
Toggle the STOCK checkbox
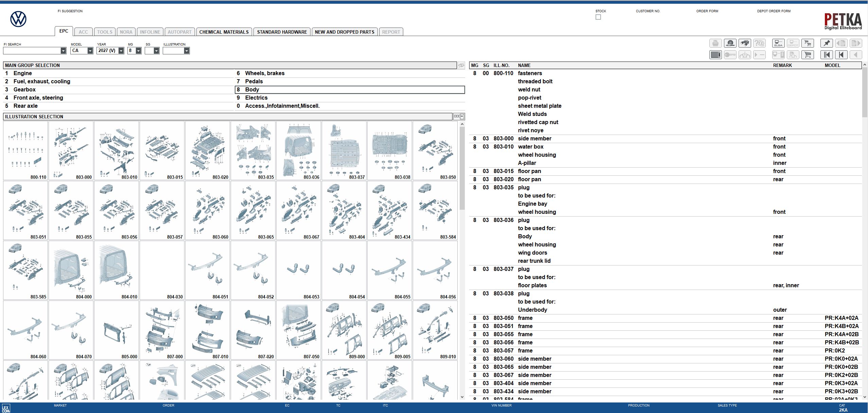(598, 17)
